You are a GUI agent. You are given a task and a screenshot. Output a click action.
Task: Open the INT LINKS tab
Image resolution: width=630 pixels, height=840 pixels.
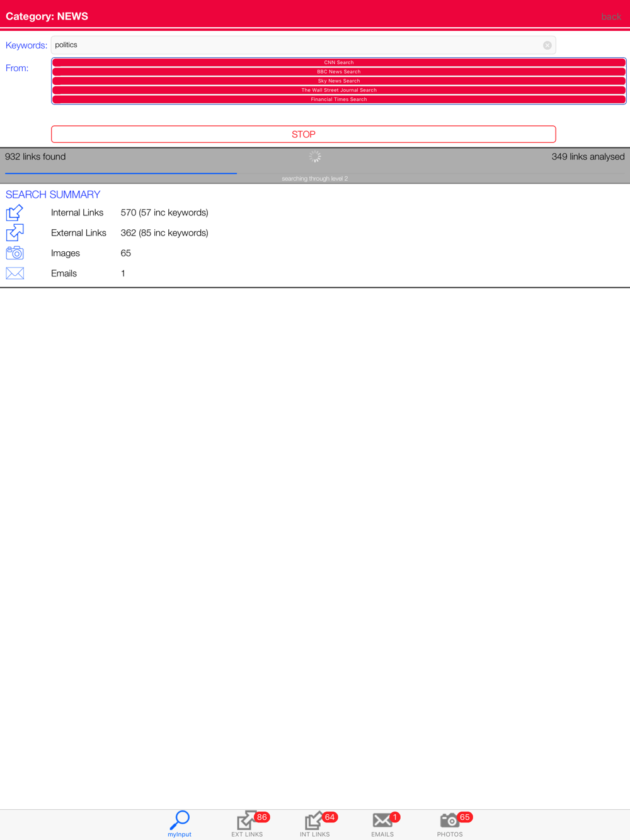coord(315,824)
